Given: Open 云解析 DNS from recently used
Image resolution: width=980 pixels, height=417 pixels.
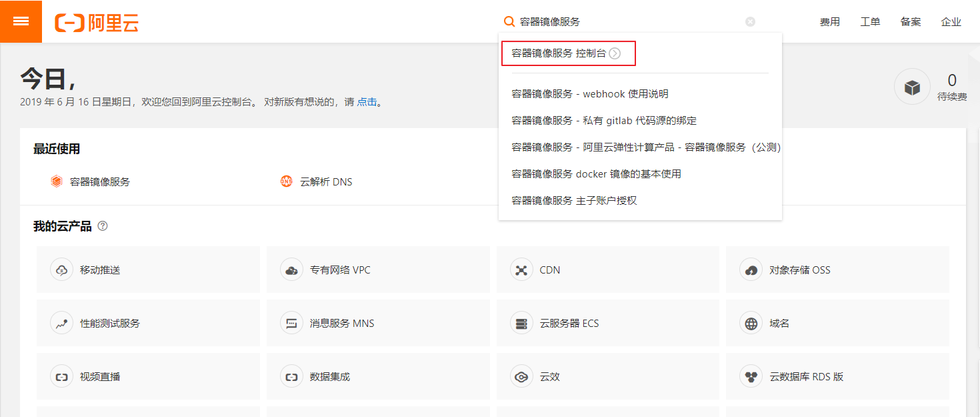Looking at the screenshot, I should point(325,181).
